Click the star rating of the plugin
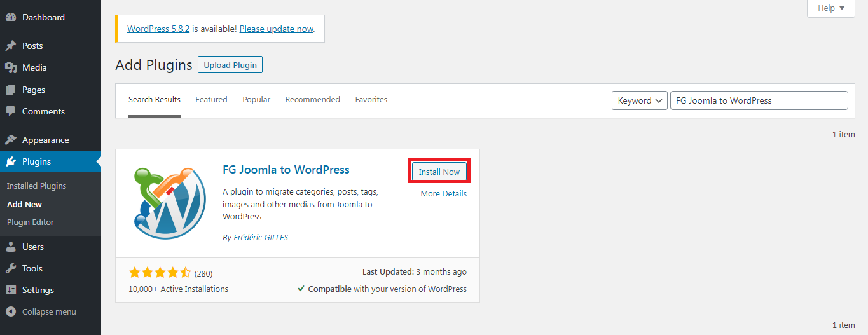 tap(160, 273)
